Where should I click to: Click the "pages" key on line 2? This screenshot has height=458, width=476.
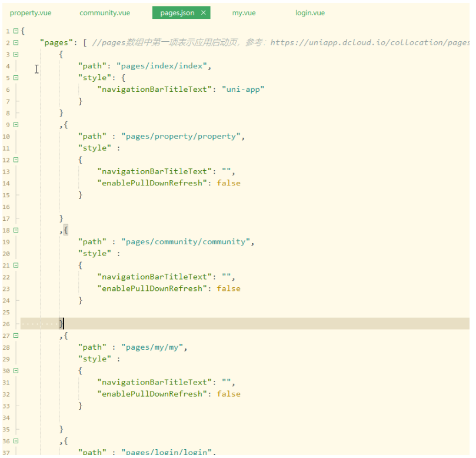[x=56, y=43]
